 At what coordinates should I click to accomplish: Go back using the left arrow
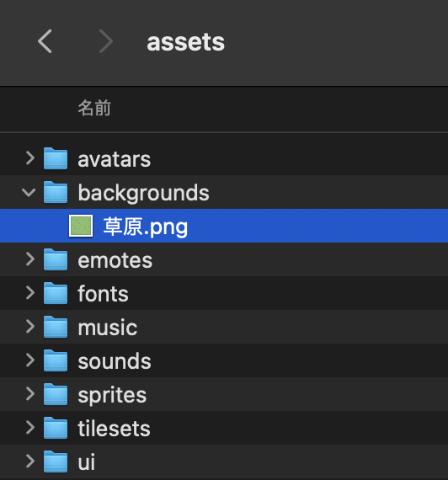(45, 41)
